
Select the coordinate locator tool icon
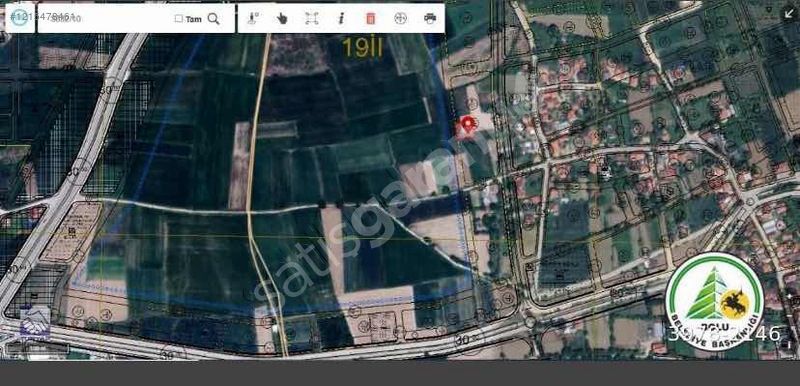[253, 18]
